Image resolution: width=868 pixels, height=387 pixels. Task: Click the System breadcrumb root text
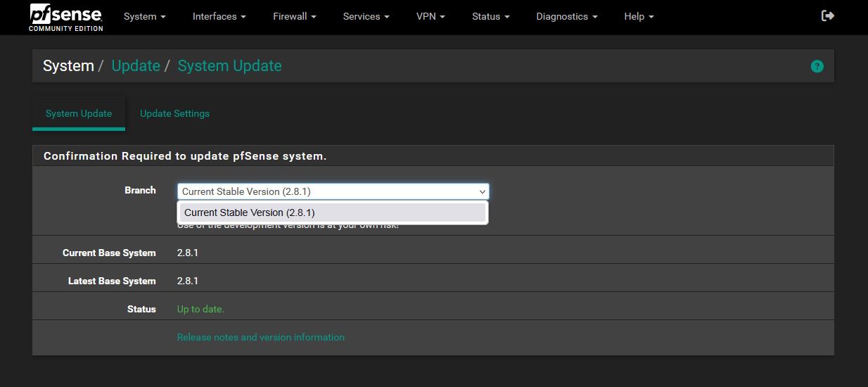pyautogui.click(x=68, y=65)
